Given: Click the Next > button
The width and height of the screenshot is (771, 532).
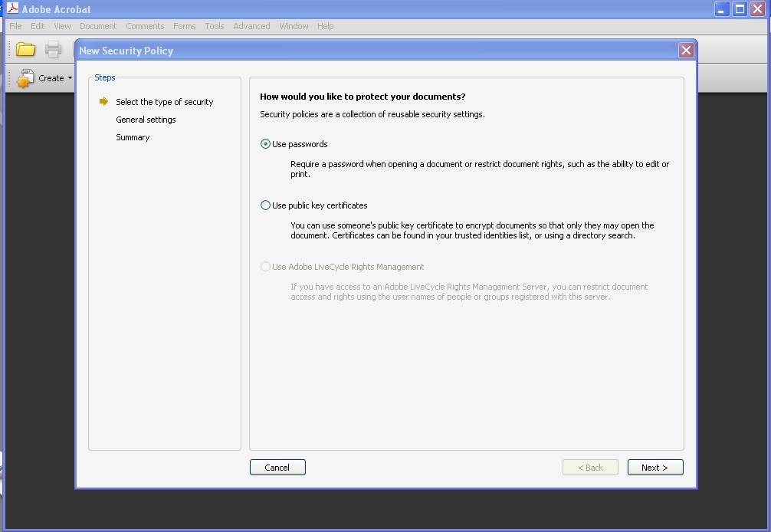Looking at the screenshot, I should click(x=655, y=468).
